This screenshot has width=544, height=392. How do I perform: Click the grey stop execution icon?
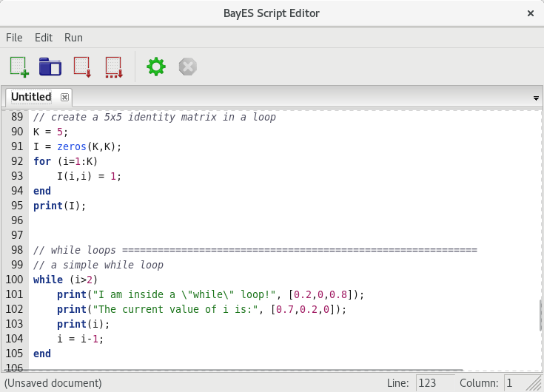coord(188,67)
